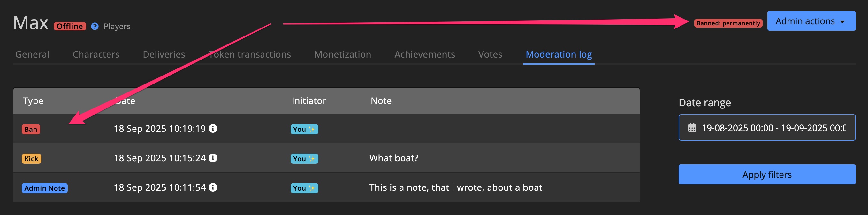Screen dimensions: 868x215
Task: Open the Admin actions dropdown
Action: coord(811,21)
